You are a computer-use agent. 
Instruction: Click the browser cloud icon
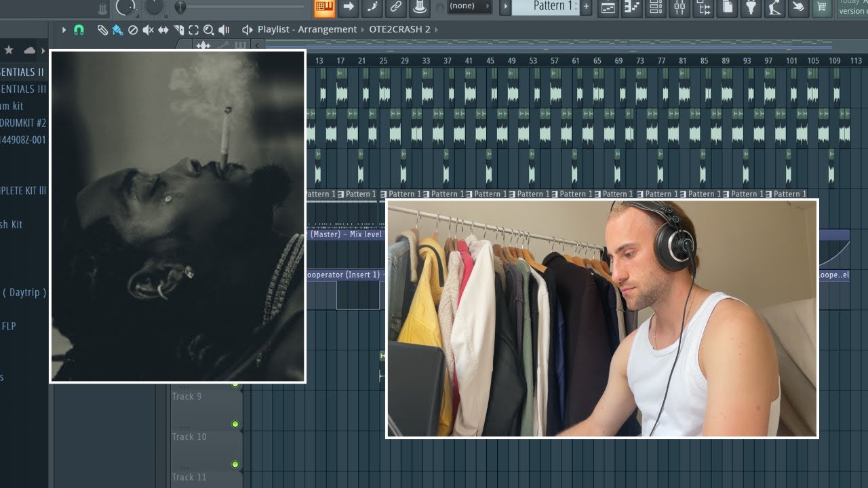click(29, 50)
